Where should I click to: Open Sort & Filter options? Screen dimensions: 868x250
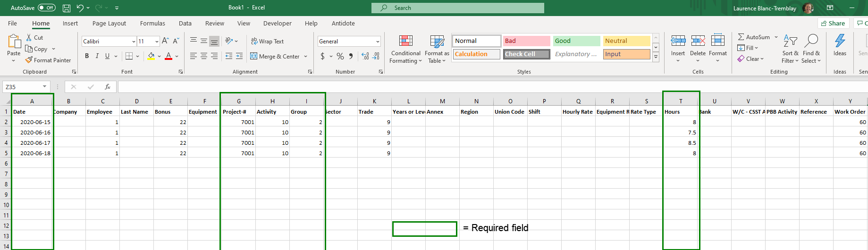coord(790,49)
